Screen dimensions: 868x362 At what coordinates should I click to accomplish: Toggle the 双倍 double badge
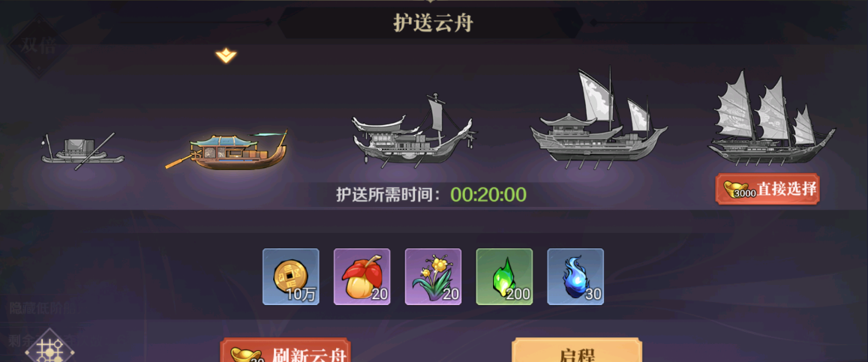tap(39, 46)
